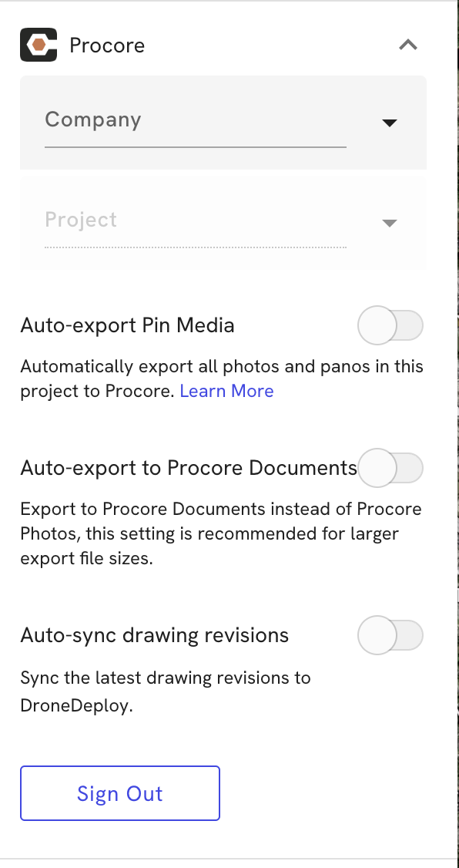Click the Auto-export Pin Media label
The image size is (459, 868).
click(128, 325)
